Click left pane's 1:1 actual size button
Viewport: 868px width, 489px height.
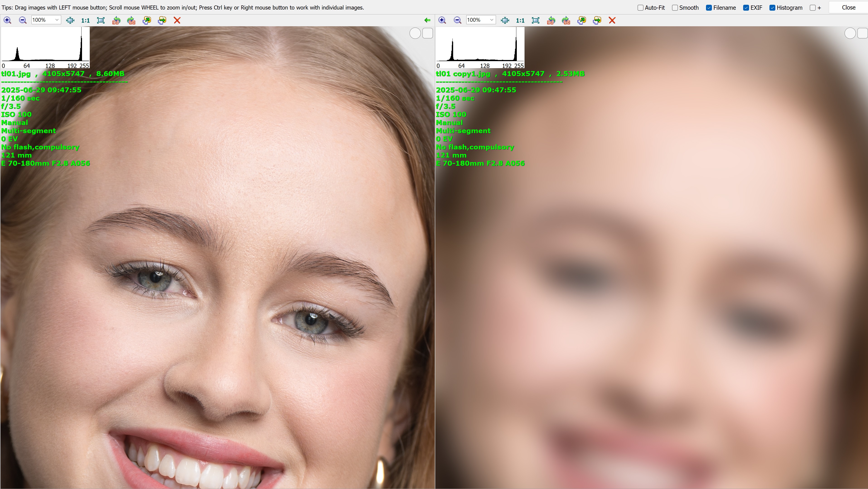[x=86, y=20]
